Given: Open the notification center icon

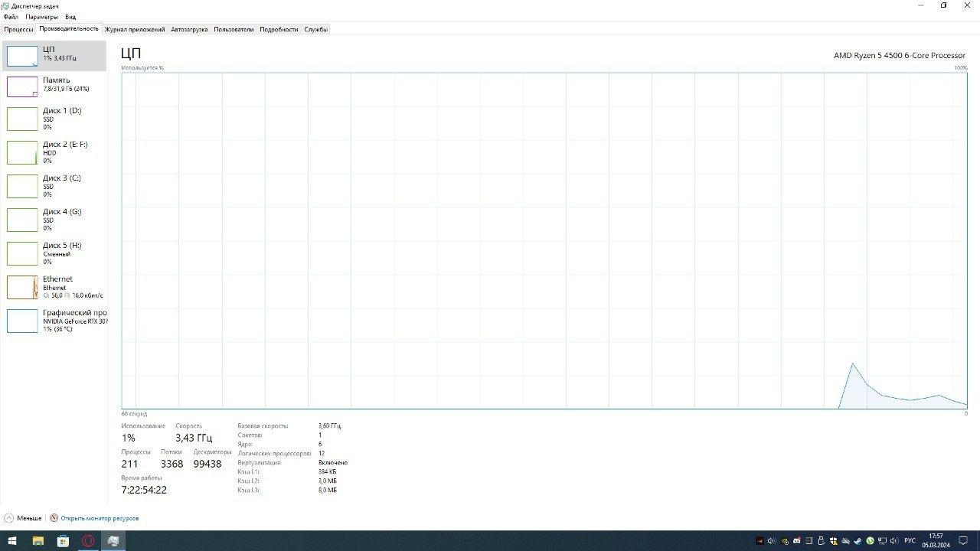Looking at the screenshot, I should pos(963,541).
